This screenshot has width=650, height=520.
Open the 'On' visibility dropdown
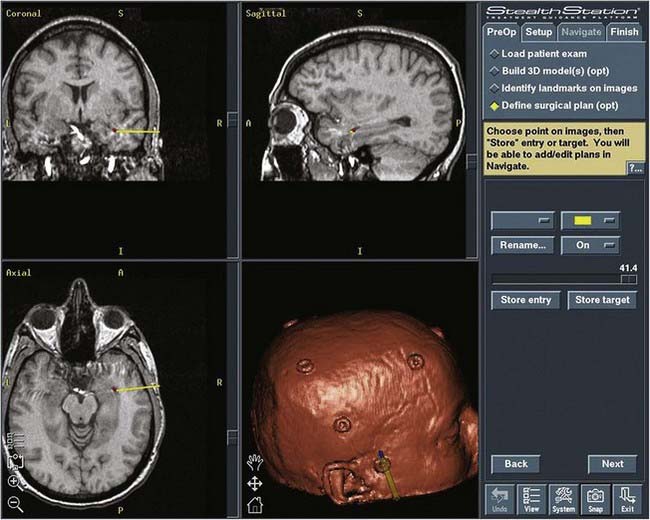(x=590, y=245)
